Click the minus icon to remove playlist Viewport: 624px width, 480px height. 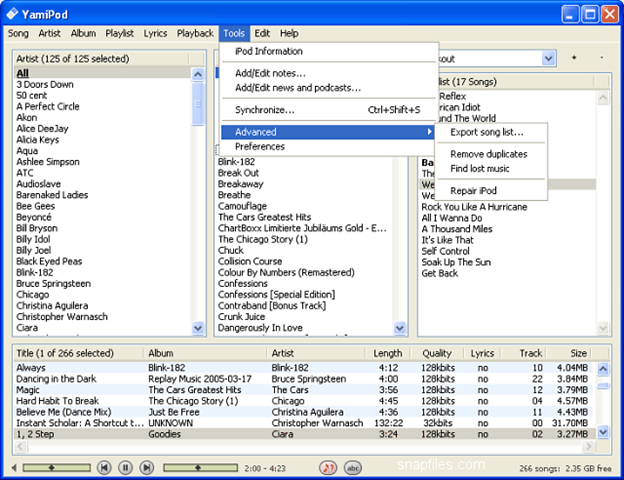pos(601,59)
